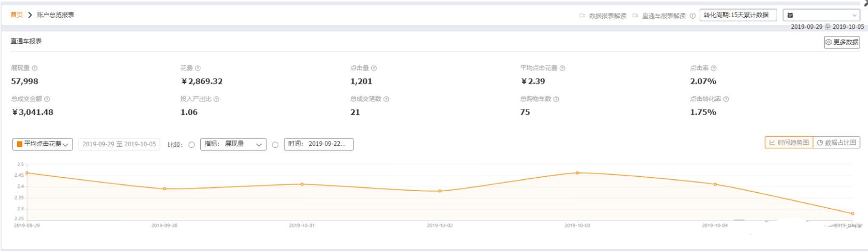Click the 时间: 2019-09-22 comparison field
The height and width of the screenshot is (252, 868).
319,144
